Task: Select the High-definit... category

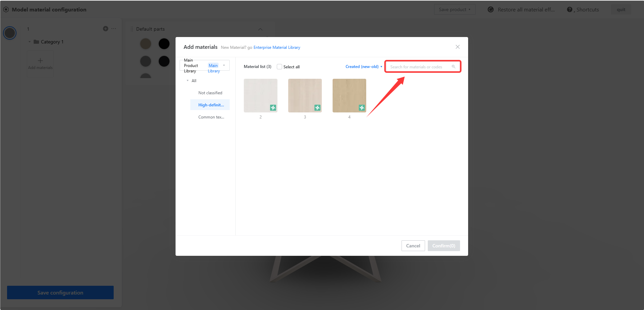Action: tap(210, 105)
